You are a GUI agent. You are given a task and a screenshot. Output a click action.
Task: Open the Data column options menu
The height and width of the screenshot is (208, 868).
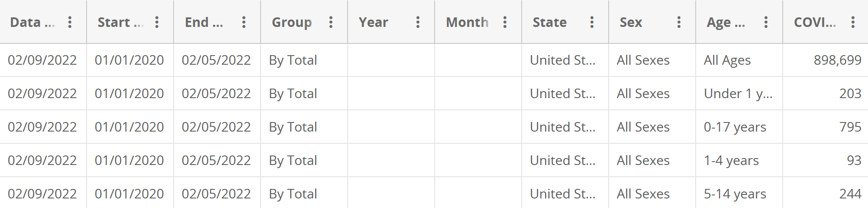coord(70,22)
